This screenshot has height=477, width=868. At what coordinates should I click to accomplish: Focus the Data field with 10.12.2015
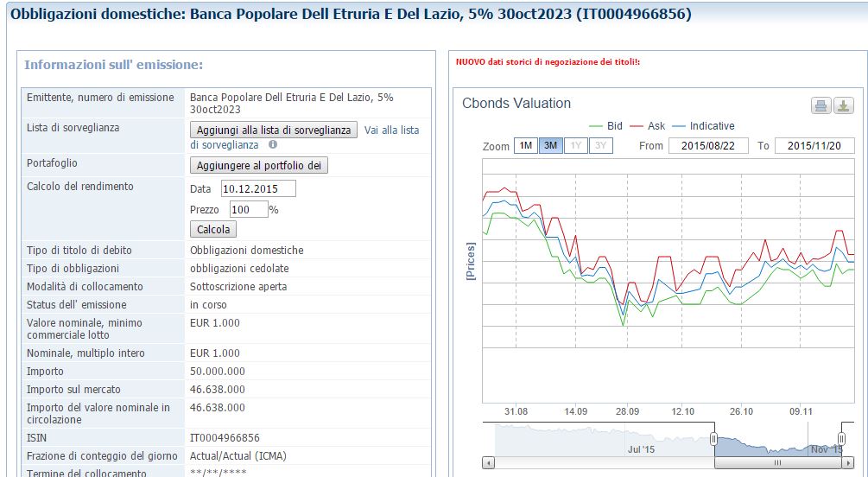click(258, 188)
